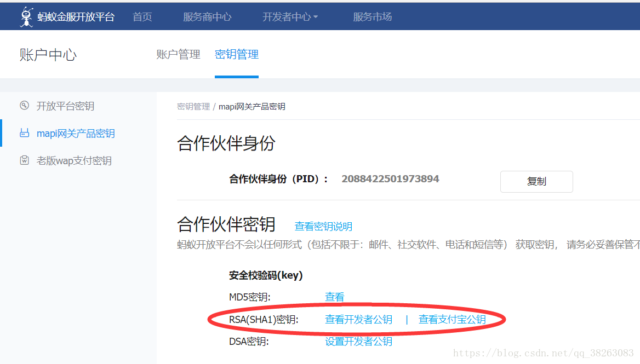The image size is (640, 364).
Task: Click 查看 next to MD5密钥
Action: pyautogui.click(x=335, y=297)
